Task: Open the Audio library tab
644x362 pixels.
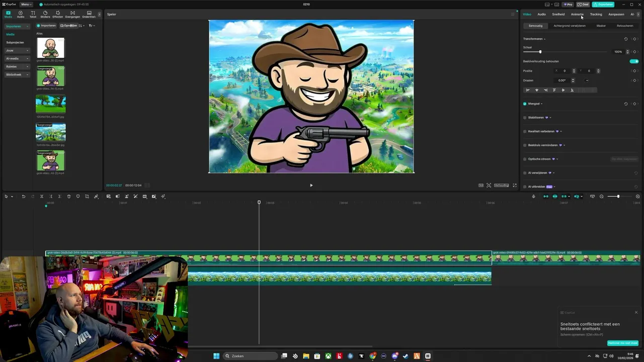Action: [x=21, y=14]
